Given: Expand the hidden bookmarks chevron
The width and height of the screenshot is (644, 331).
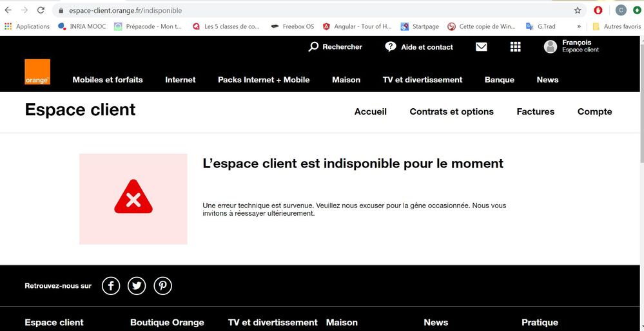Looking at the screenshot, I should click(x=578, y=26).
